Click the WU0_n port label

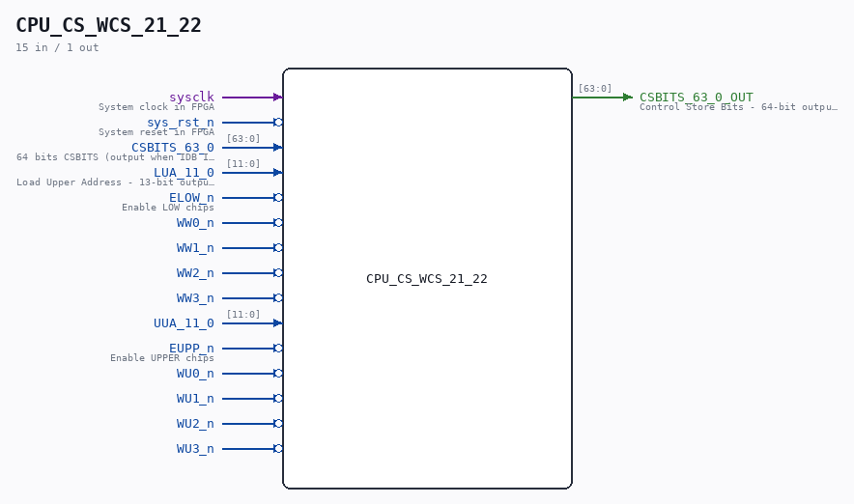click(195, 374)
